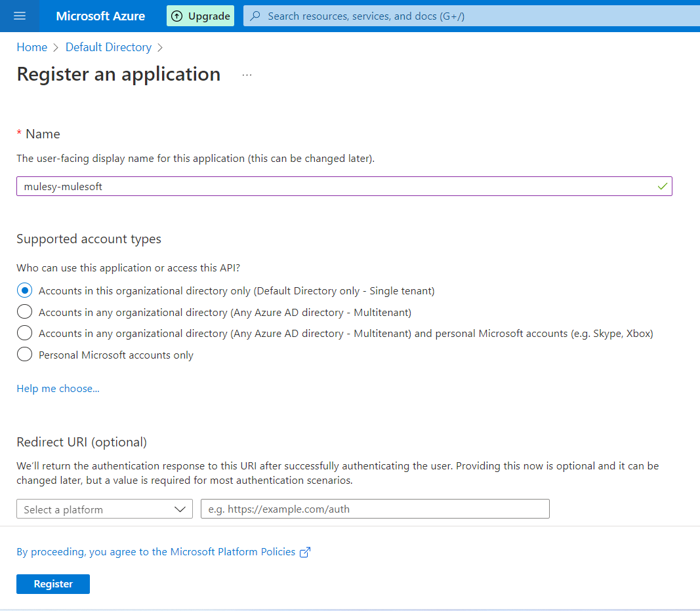Image resolution: width=700 pixels, height=611 pixels.
Task: Navigate to Default Directory breadcrumb
Action: coord(108,47)
